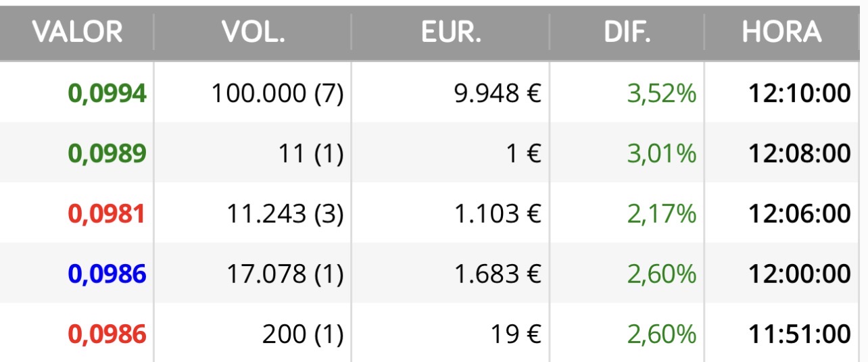Click the VALOR column header
This screenshot has width=868, height=362.
(x=77, y=32)
